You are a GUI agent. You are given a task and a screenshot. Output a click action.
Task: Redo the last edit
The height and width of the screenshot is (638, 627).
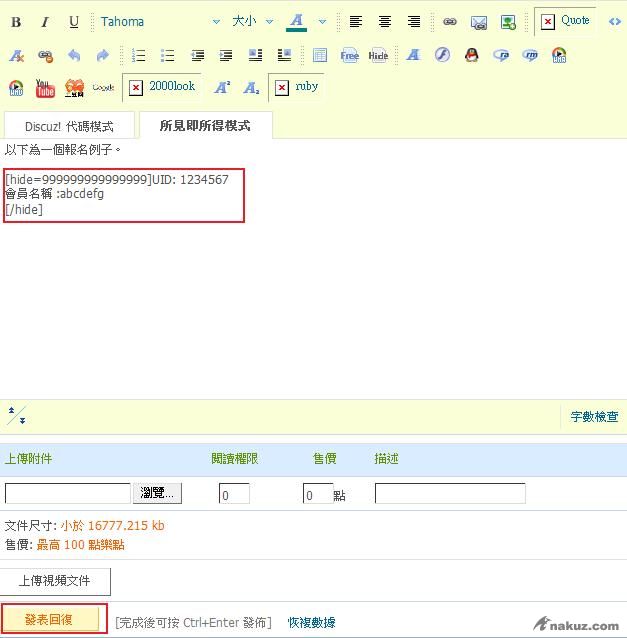pos(103,55)
